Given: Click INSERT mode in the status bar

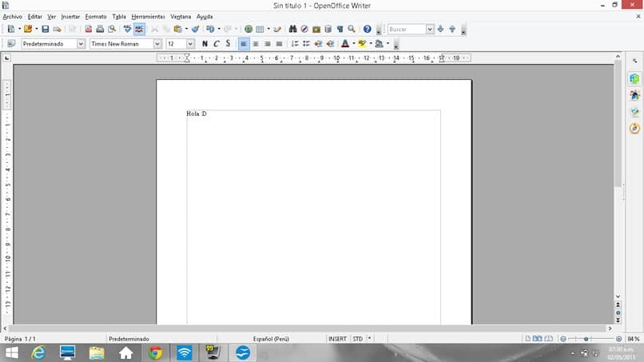Looking at the screenshot, I should pyautogui.click(x=337, y=339).
